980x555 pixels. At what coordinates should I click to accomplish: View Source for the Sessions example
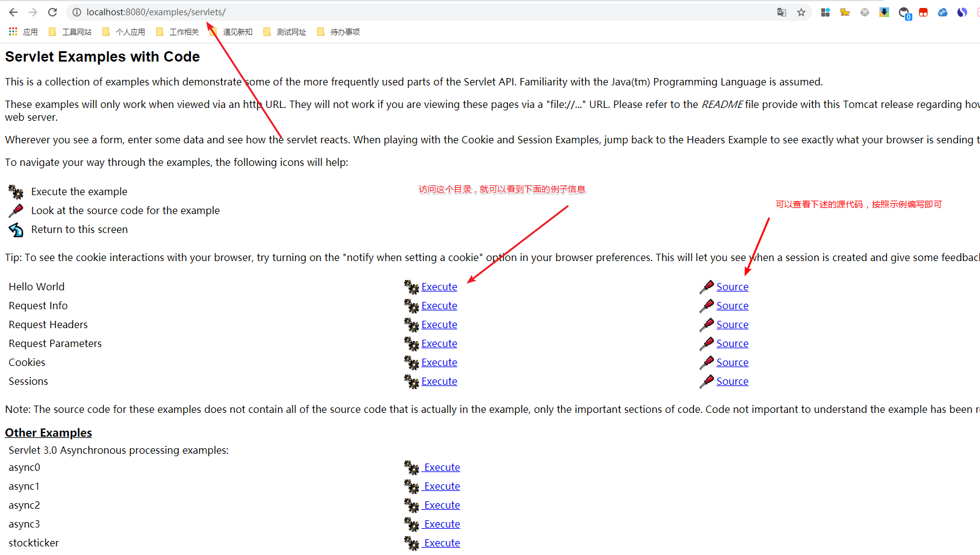pyautogui.click(x=732, y=381)
